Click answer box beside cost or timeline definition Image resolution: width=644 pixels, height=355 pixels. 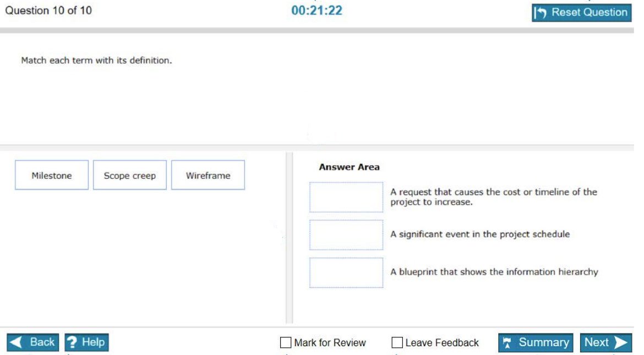coord(346,197)
